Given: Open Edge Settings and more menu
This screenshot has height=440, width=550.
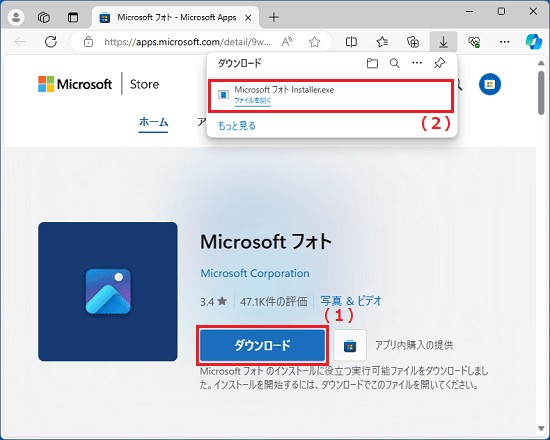Looking at the screenshot, I should (x=504, y=42).
